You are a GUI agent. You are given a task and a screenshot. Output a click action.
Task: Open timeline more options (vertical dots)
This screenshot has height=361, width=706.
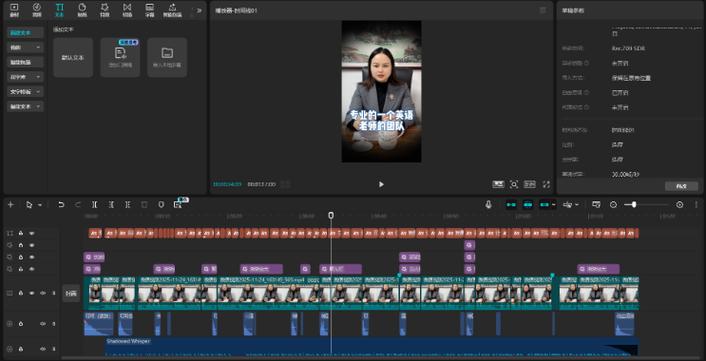tap(696, 204)
